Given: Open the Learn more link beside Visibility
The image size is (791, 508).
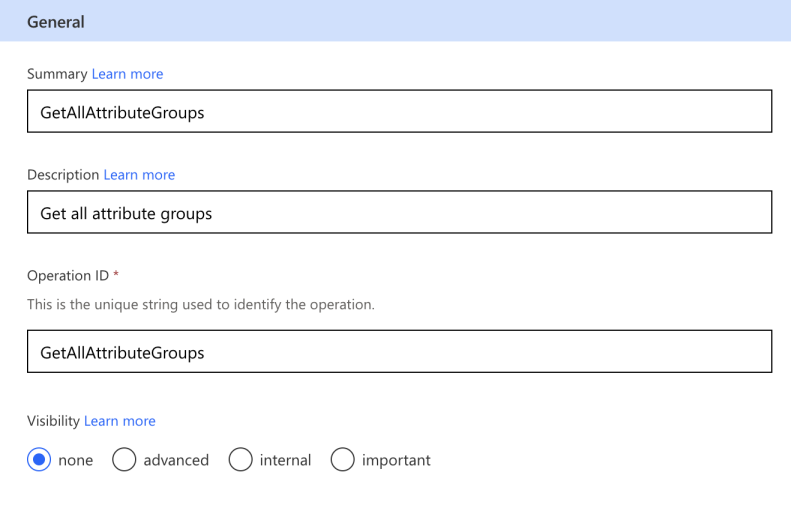Looking at the screenshot, I should (x=120, y=421).
